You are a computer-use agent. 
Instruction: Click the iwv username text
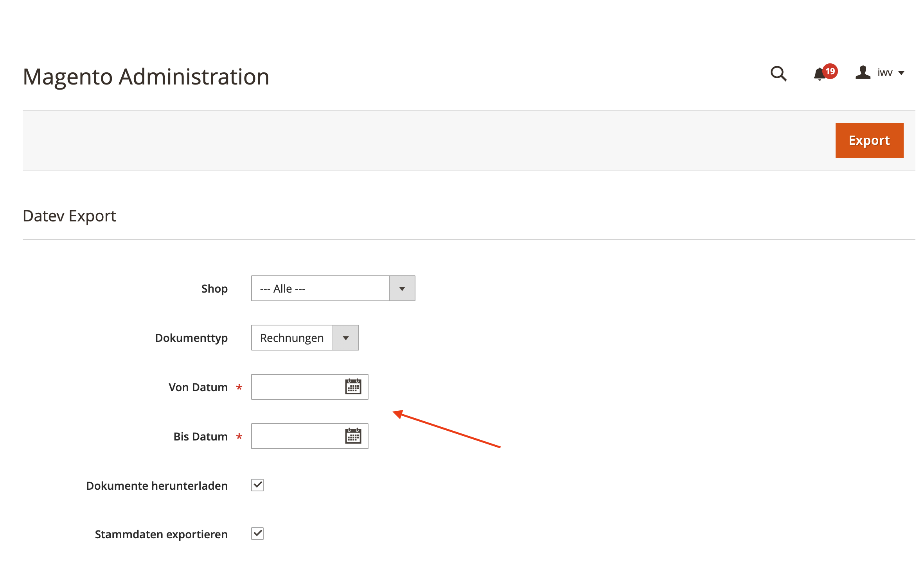click(884, 73)
